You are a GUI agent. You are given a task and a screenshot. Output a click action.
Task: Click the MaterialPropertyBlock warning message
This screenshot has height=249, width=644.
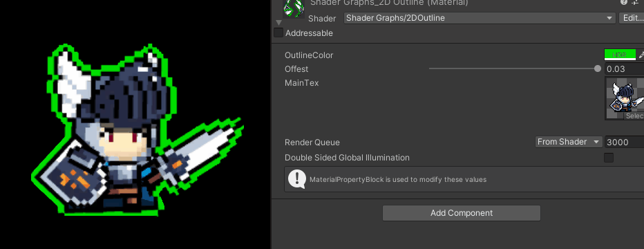pos(398,180)
